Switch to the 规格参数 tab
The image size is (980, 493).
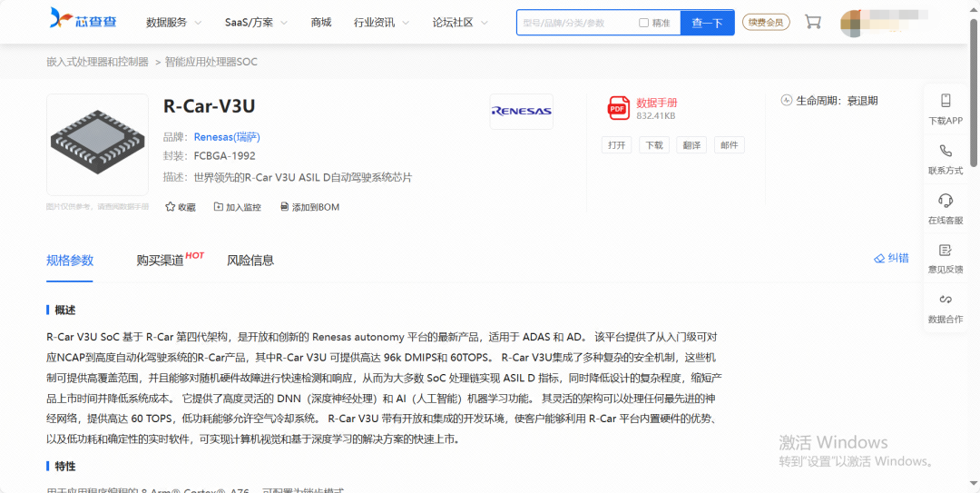tap(70, 261)
